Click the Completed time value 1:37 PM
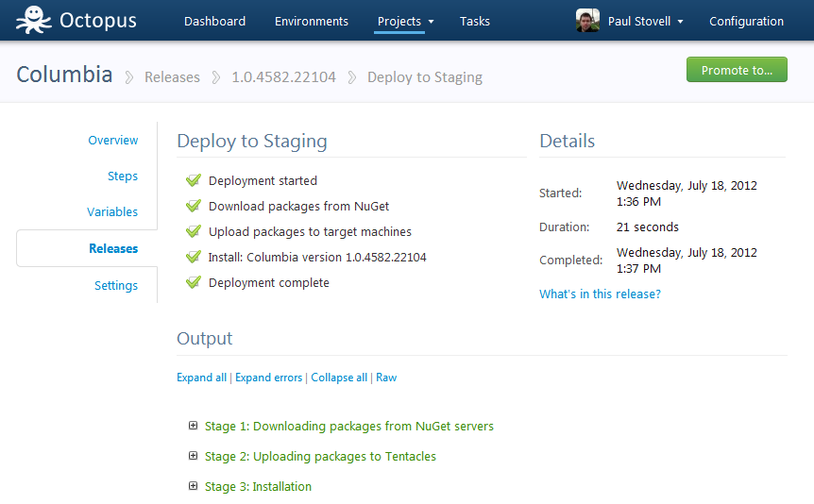This screenshot has width=814, height=504. pos(638,268)
